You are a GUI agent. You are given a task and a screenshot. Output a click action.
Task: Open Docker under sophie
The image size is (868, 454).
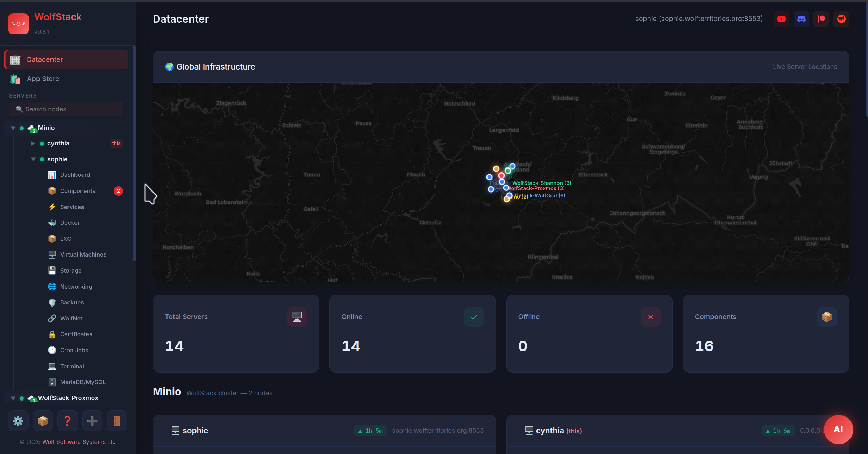pyautogui.click(x=70, y=223)
